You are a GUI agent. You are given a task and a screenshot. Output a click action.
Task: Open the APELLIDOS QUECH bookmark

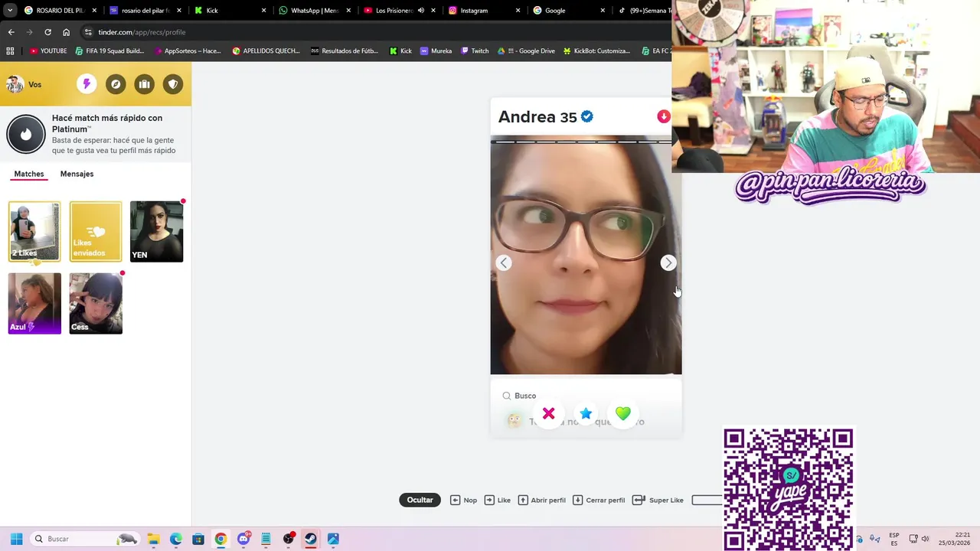266,51
